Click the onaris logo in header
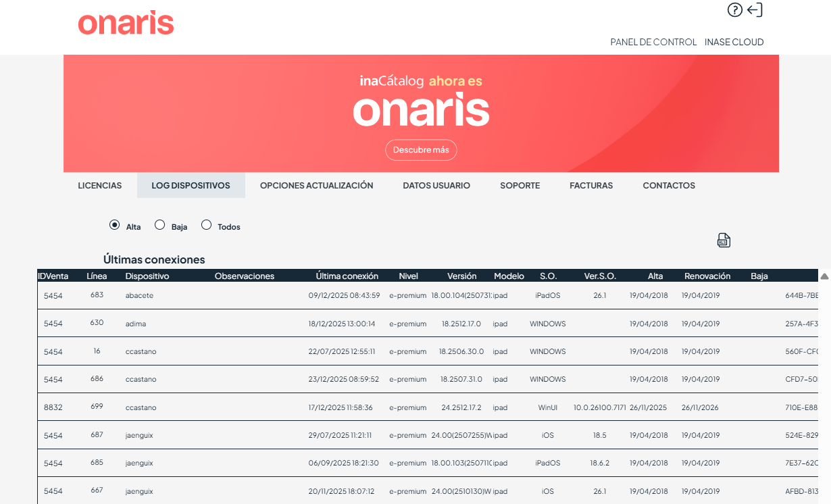The width and height of the screenshot is (831, 504). pos(126,24)
